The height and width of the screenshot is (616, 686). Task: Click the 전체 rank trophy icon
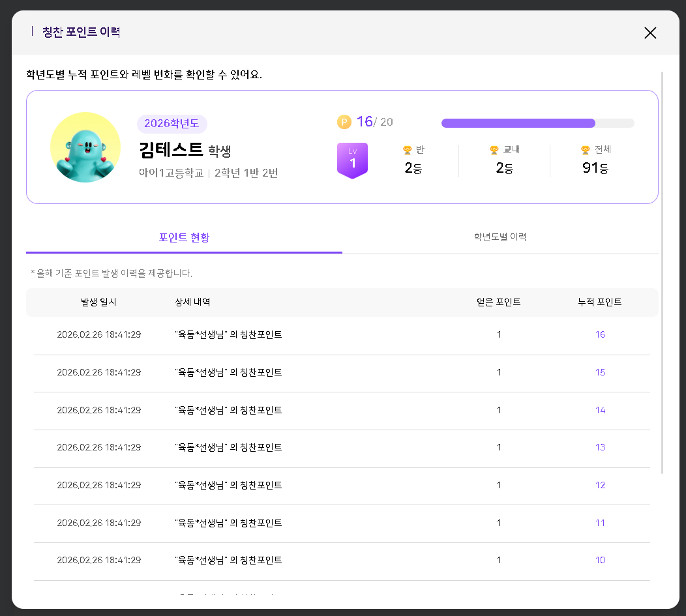click(x=586, y=150)
